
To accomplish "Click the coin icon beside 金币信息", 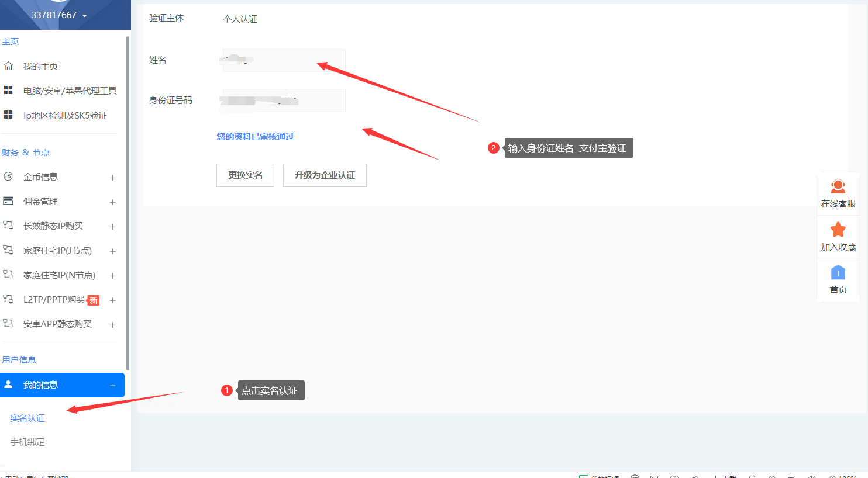I will click(8, 176).
